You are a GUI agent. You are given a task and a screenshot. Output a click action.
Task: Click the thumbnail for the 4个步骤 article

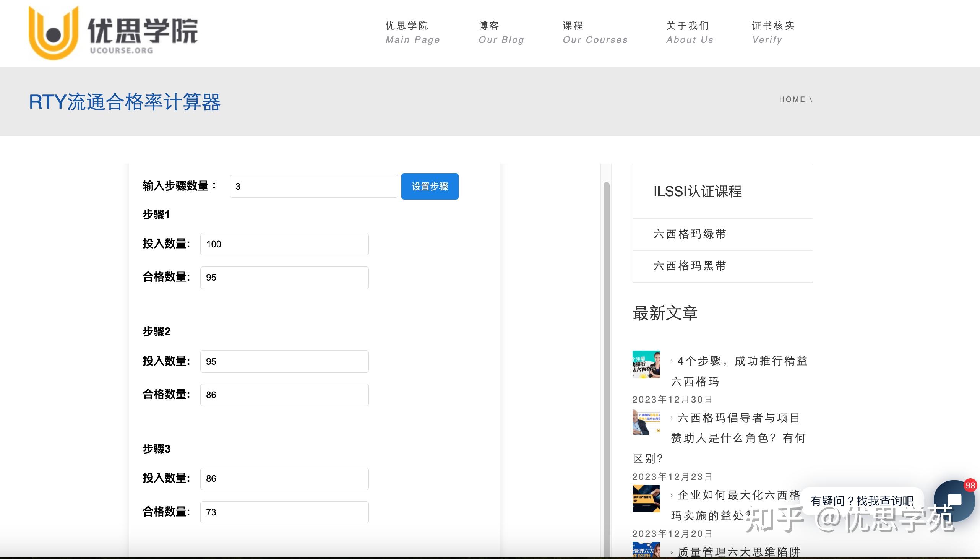[646, 364]
